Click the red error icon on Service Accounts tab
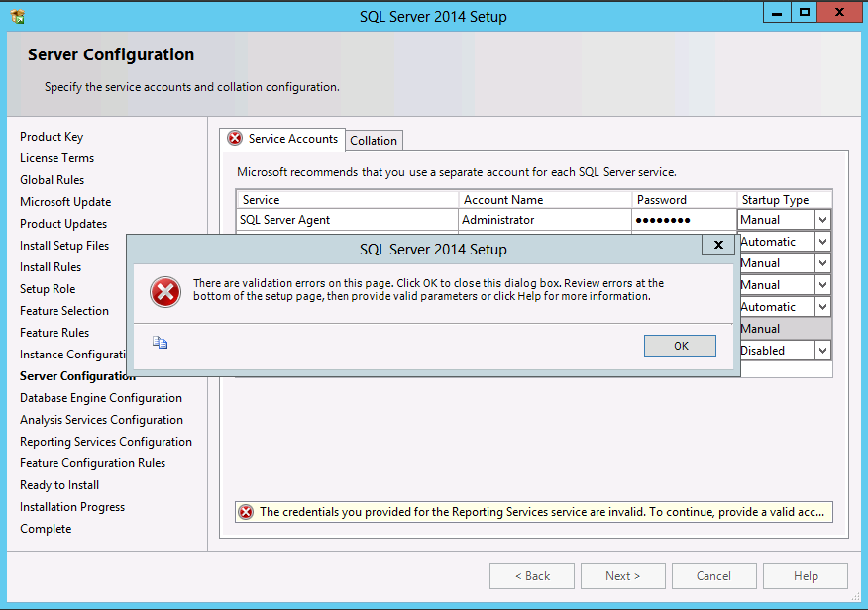The width and height of the screenshot is (868, 610). [x=235, y=138]
